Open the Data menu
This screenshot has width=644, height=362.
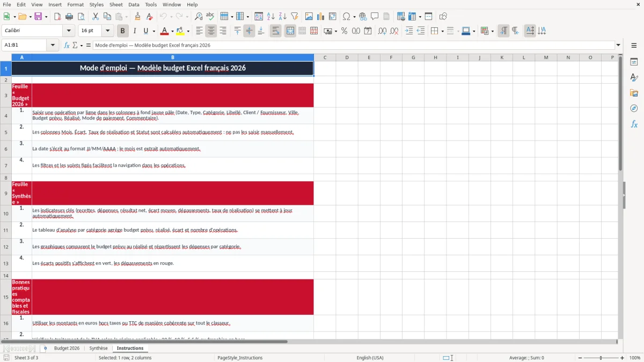pos(134,4)
